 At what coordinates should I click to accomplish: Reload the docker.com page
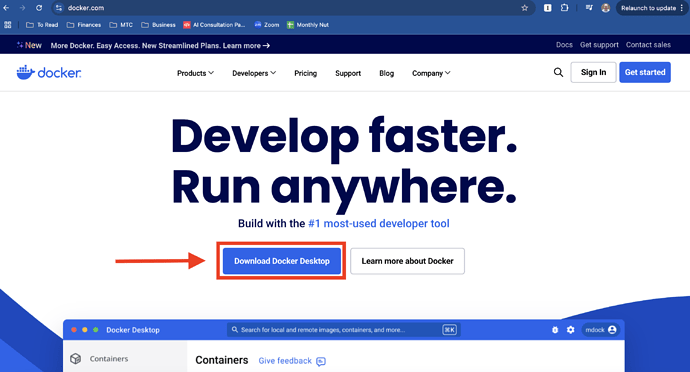tap(39, 8)
